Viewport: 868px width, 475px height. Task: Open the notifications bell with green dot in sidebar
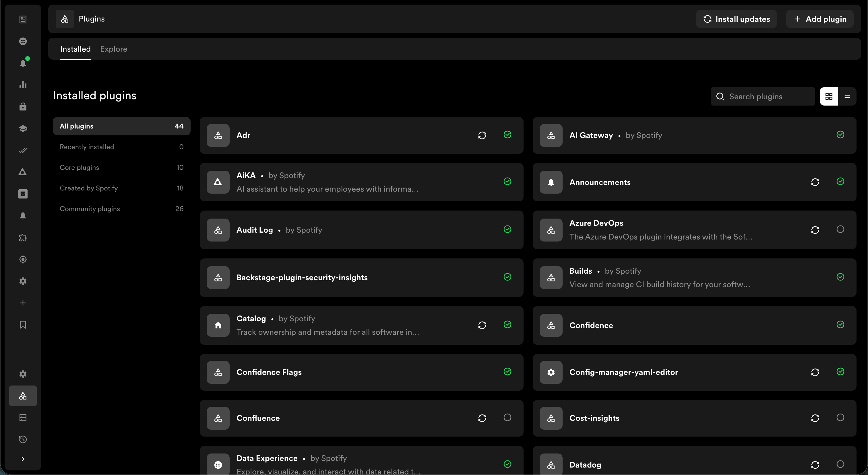(23, 63)
